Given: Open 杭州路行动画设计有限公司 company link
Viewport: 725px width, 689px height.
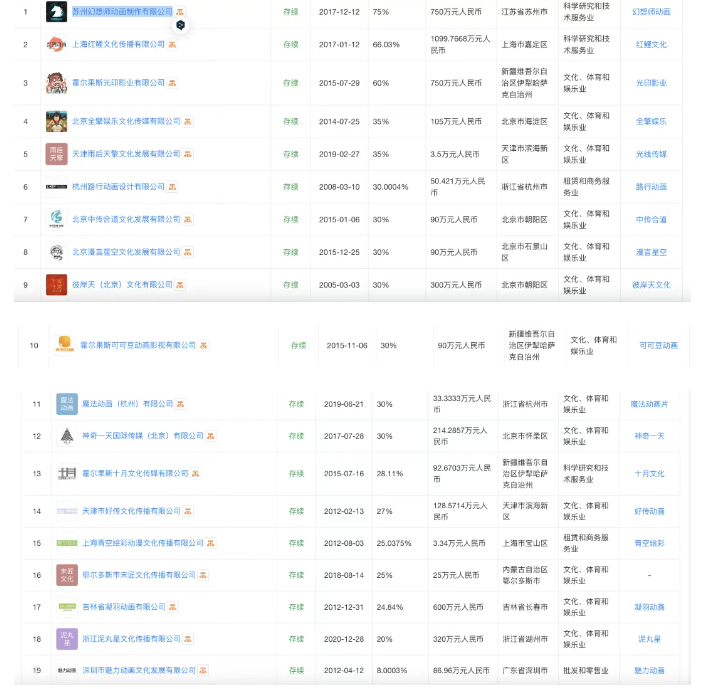Looking at the screenshot, I should point(118,187).
